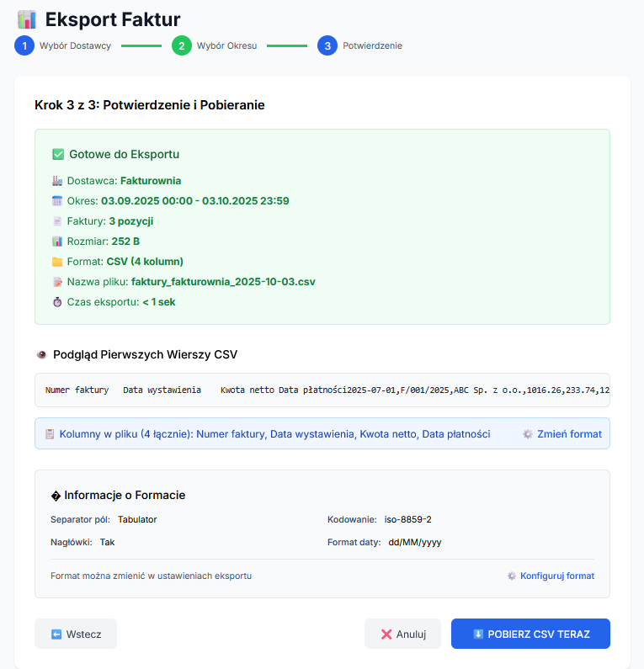Viewport: 644px width, 669px height.
Task: Click the calendar icon next to Okres
Action: 57,201
